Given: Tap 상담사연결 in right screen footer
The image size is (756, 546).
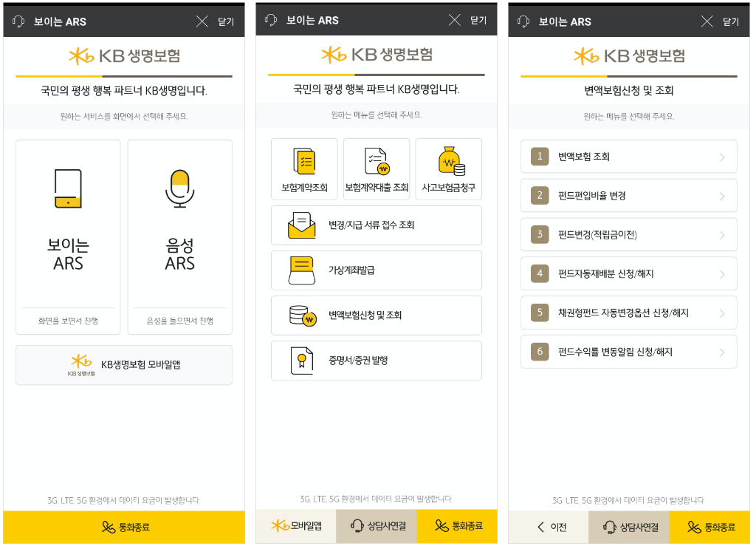Looking at the screenshot, I should (629, 528).
